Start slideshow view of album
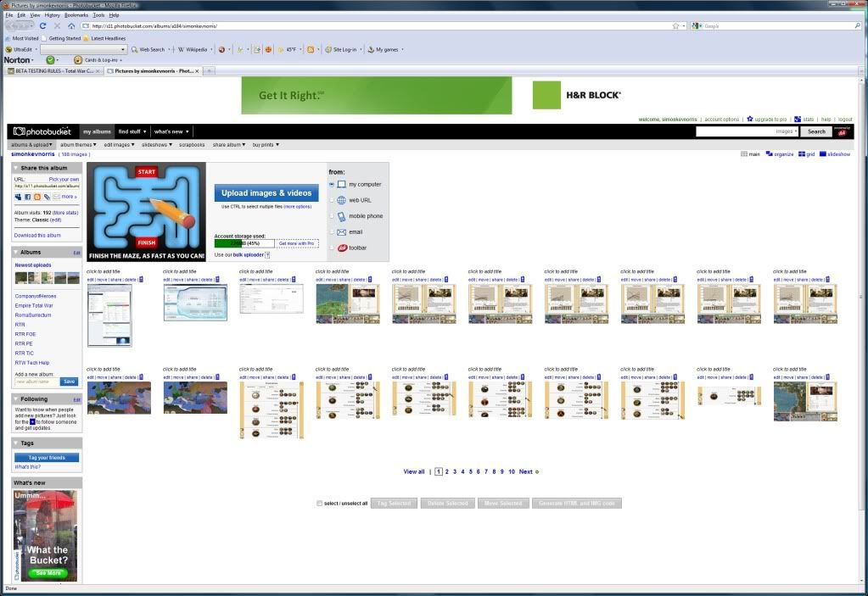Image resolution: width=868 pixels, height=596 pixels. 824,154
